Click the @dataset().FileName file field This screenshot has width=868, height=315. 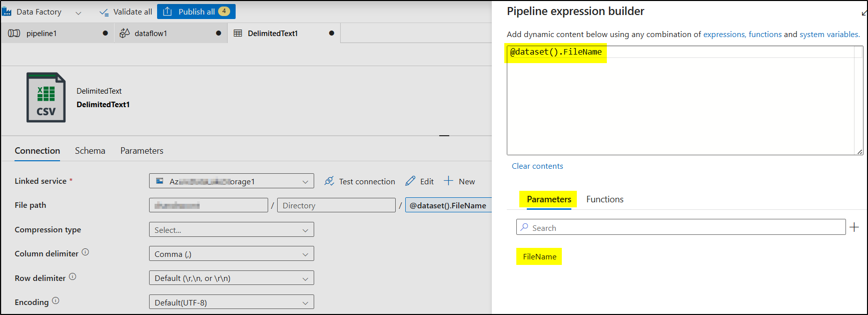point(448,205)
